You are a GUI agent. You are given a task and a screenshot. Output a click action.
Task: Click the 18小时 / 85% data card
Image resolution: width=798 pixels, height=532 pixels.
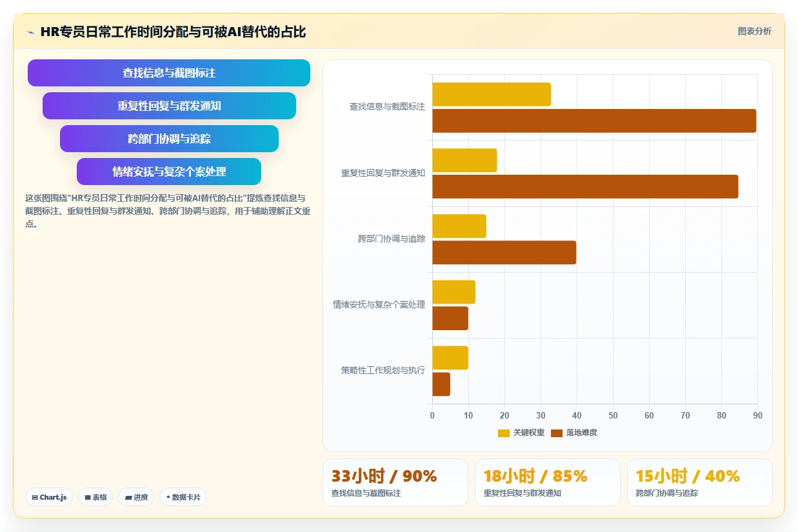click(x=547, y=482)
